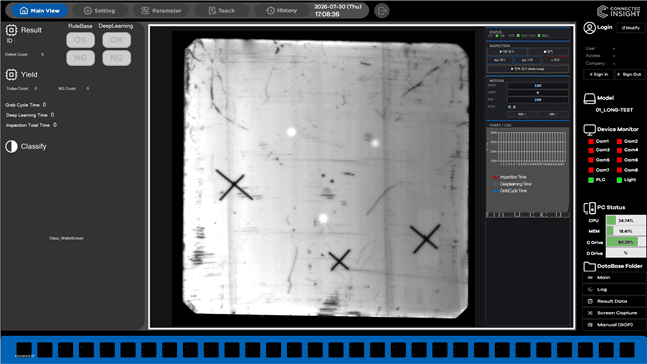
Task: Click the Class_WaferBroken label
Action: (66, 238)
